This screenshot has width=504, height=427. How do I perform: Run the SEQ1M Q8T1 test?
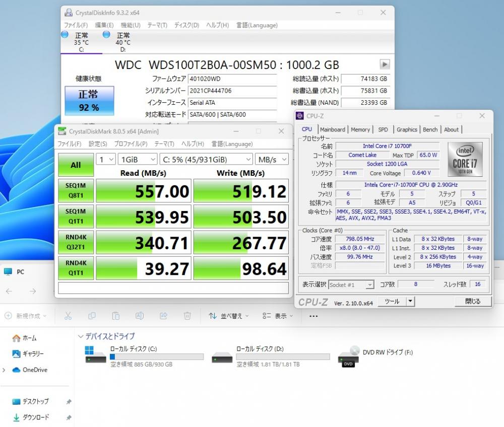pyautogui.click(x=76, y=190)
